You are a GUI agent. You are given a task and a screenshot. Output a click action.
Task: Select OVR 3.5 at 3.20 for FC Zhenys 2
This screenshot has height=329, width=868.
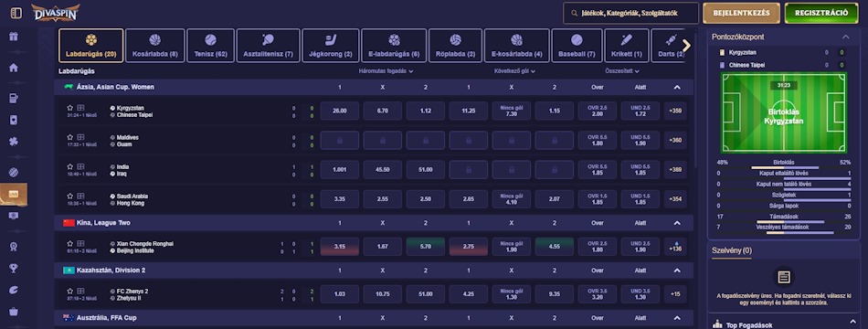pyautogui.click(x=598, y=294)
